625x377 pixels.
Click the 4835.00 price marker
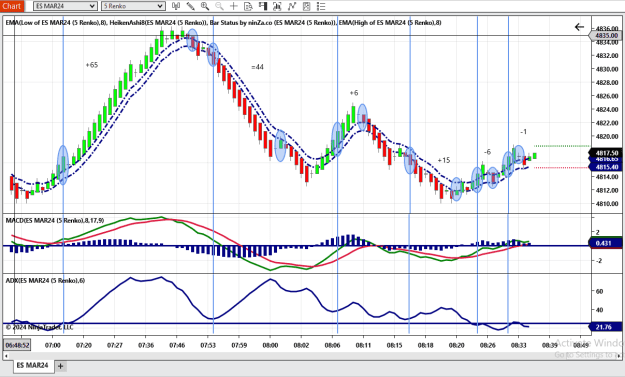(605, 35)
